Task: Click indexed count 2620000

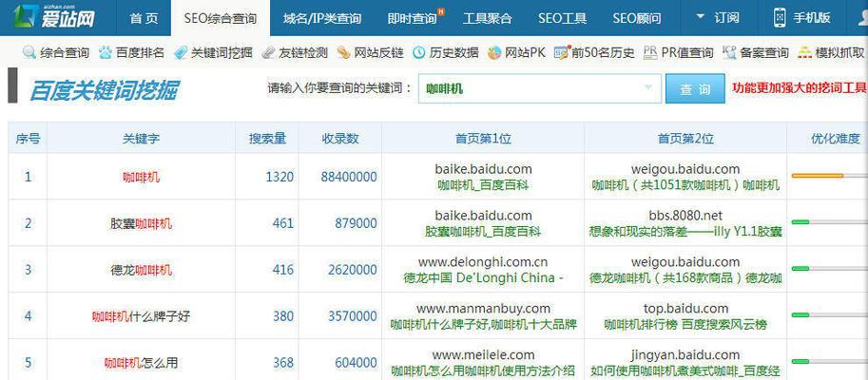Action: pos(352,270)
